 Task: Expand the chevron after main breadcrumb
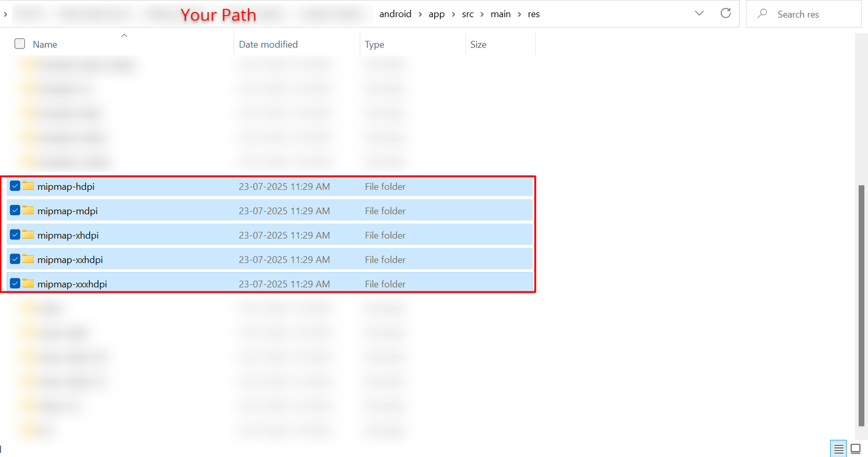(x=519, y=14)
